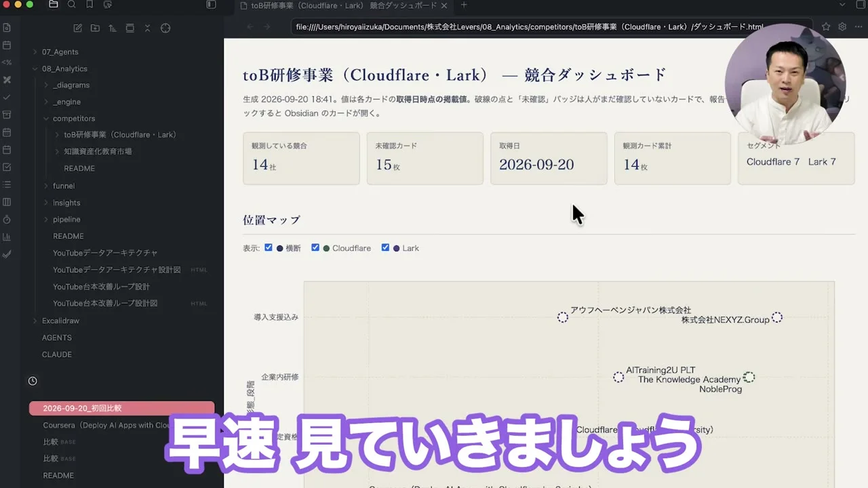Open the bookmarks icon
Viewport: 868px width, 488px height.
[90, 5]
